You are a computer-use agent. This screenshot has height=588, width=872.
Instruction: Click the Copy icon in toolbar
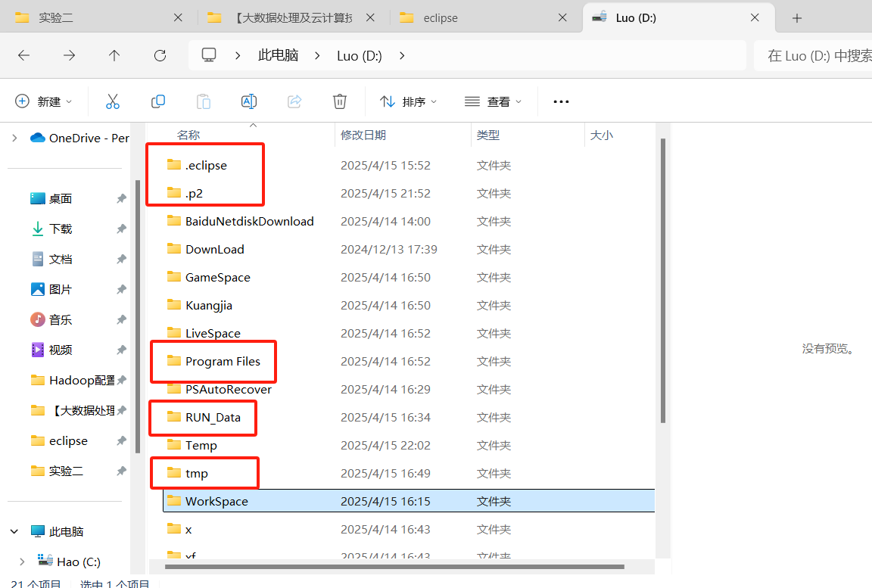158,101
